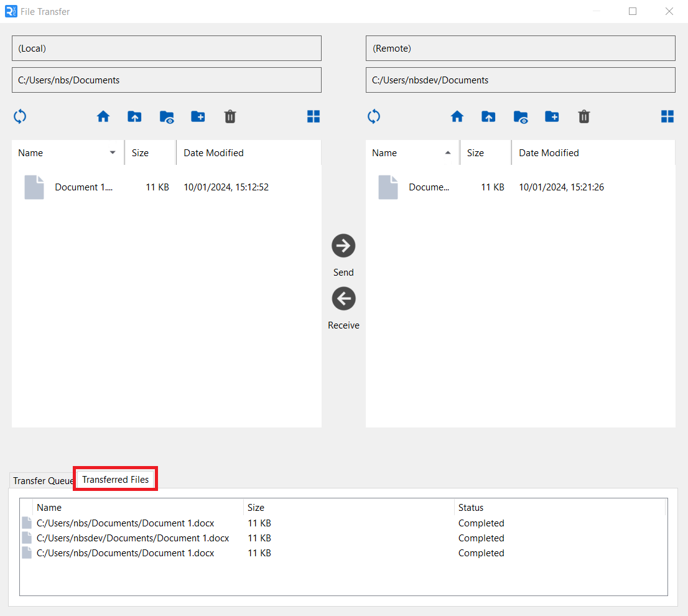688x616 pixels.
Task: Go to home folder in local panel
Action: coord(103,116)
